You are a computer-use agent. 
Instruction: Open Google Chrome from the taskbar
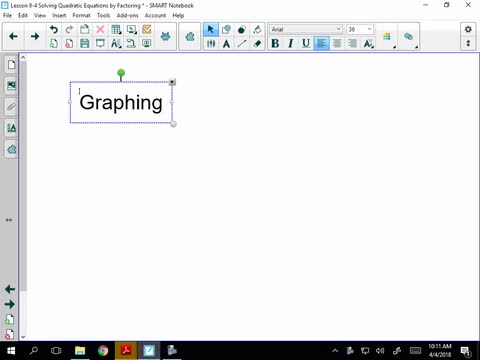tap(103, 350)
